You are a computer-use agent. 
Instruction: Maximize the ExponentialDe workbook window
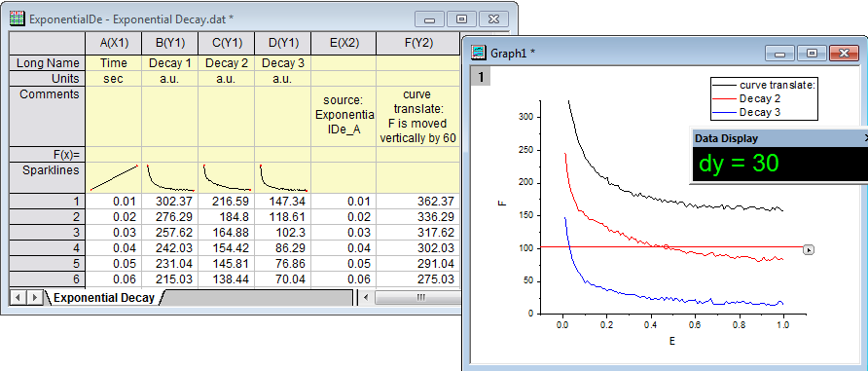coord(461,19)
